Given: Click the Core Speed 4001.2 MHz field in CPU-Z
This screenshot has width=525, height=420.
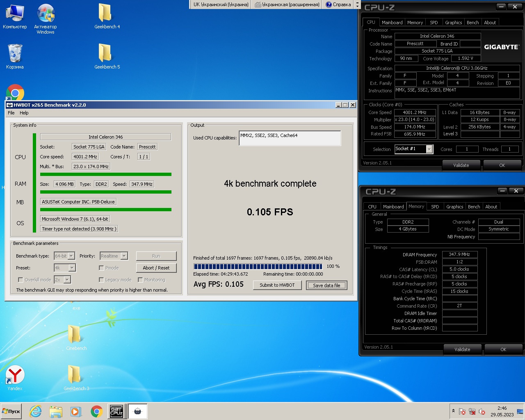Looking at the screenshot, I should [415, 112].
